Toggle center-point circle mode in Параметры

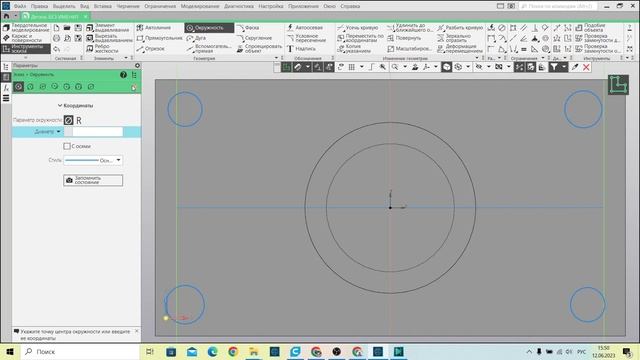(18, 87)
